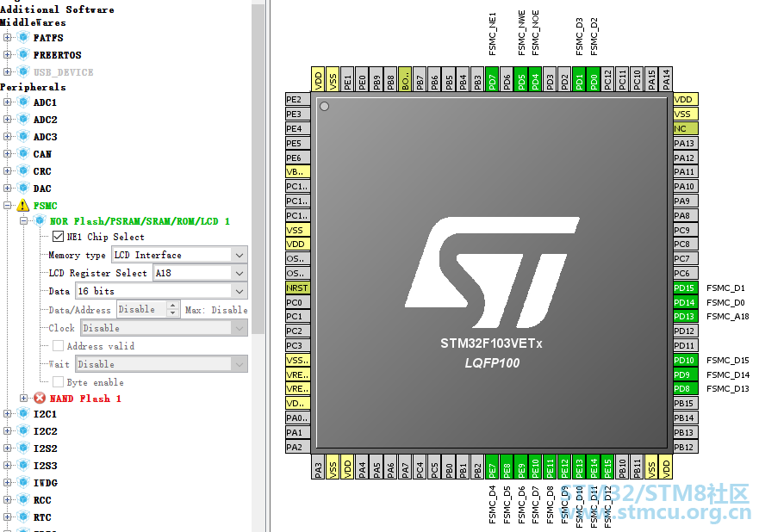Image resolution: width=759 pixels, height=532 pixels.
Task: Expand the ADC2 tree node
Action: pyautogui.click(x=7, y=120)
